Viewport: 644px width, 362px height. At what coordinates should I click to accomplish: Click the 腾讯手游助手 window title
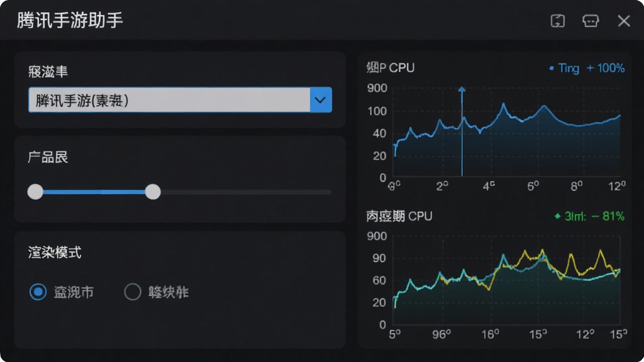point(70,20)
